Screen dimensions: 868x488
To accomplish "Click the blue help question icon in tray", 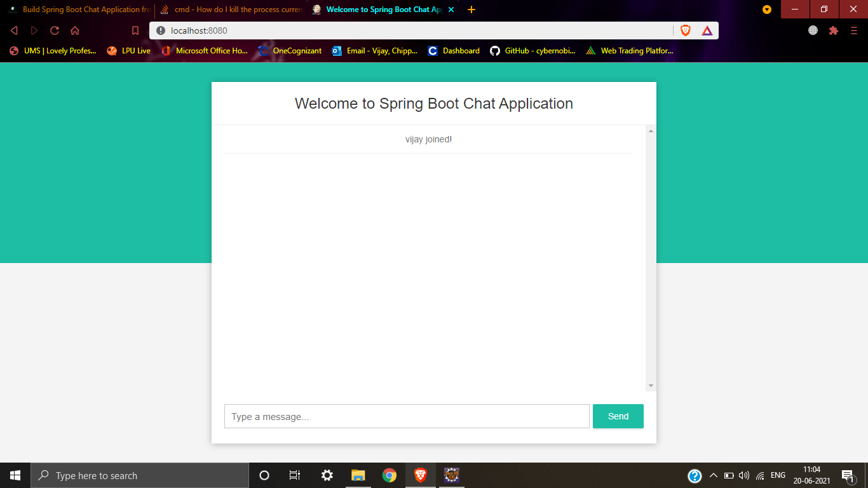I will click(695, 475).
